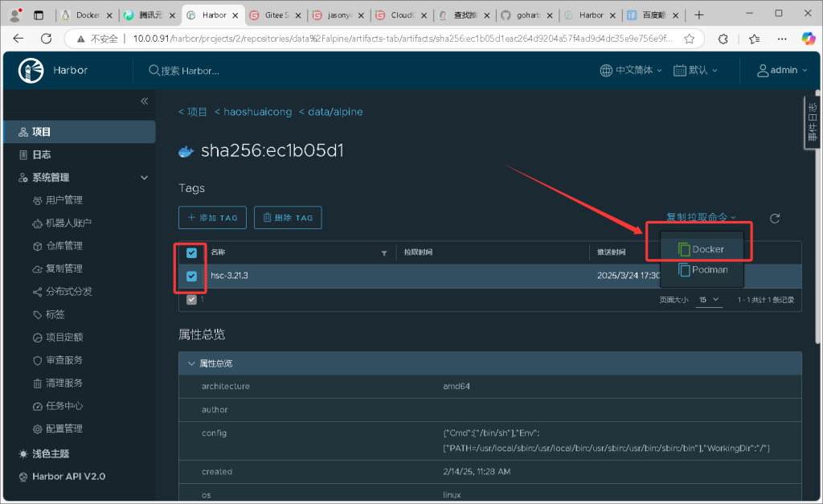Open 清理服务 in the sidebar
Viewport: 823px width, 504px height.
coord(63,383)
